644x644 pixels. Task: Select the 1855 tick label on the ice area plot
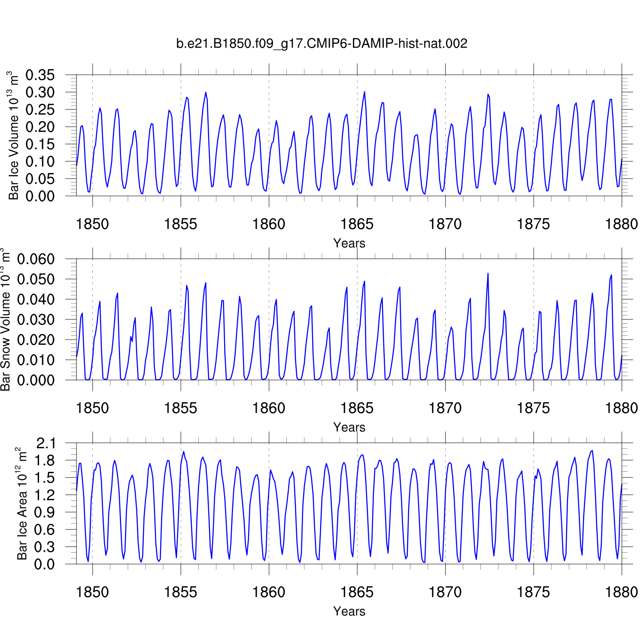point(180,592)
